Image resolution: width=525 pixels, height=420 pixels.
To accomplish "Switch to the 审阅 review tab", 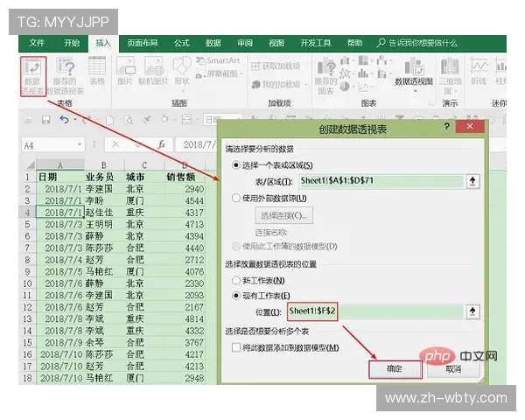I will [x=245, y=43].
